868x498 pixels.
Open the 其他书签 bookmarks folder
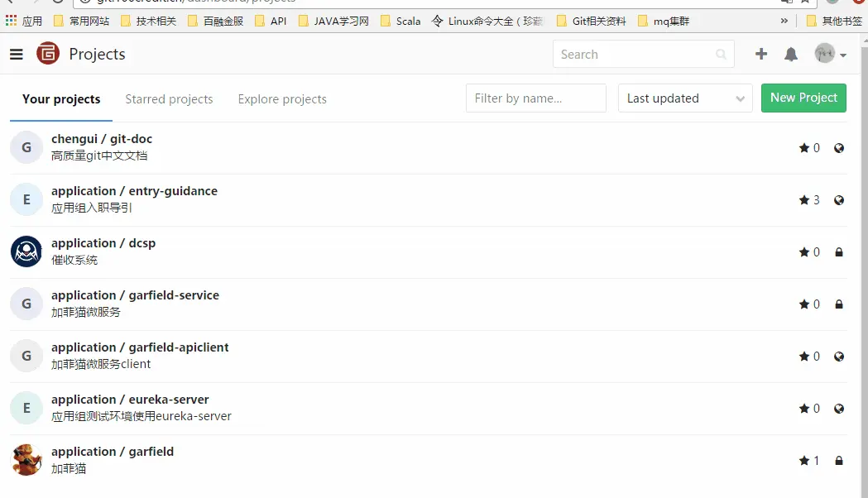834,21
